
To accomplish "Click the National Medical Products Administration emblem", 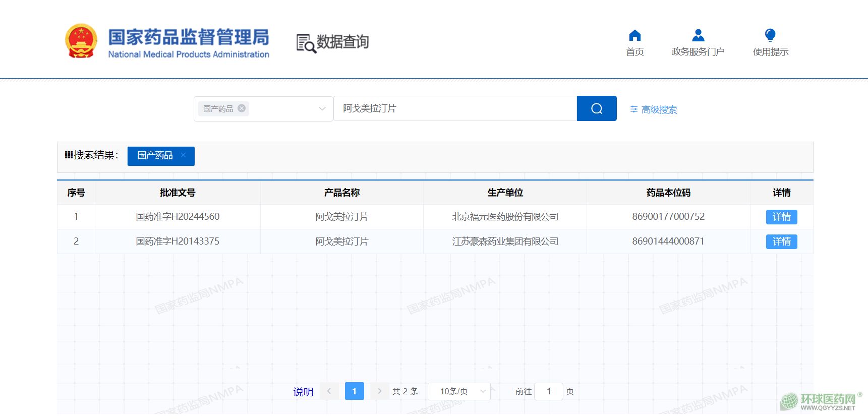I will 81,41.
